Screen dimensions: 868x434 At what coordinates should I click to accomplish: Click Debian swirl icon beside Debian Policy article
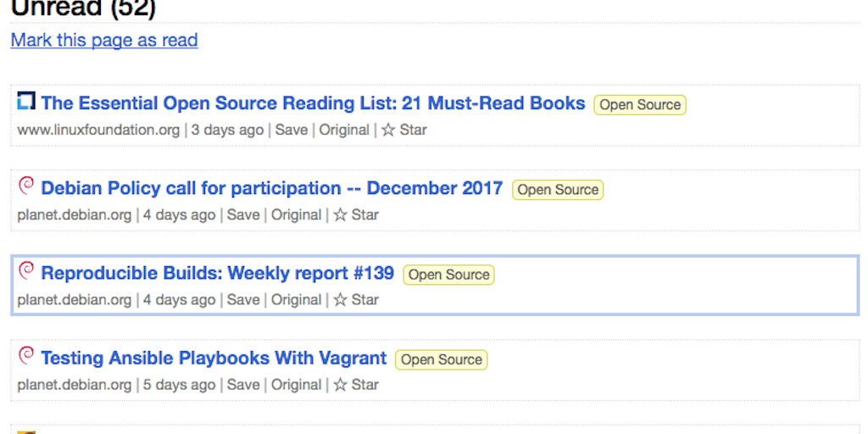click(26, 186)
